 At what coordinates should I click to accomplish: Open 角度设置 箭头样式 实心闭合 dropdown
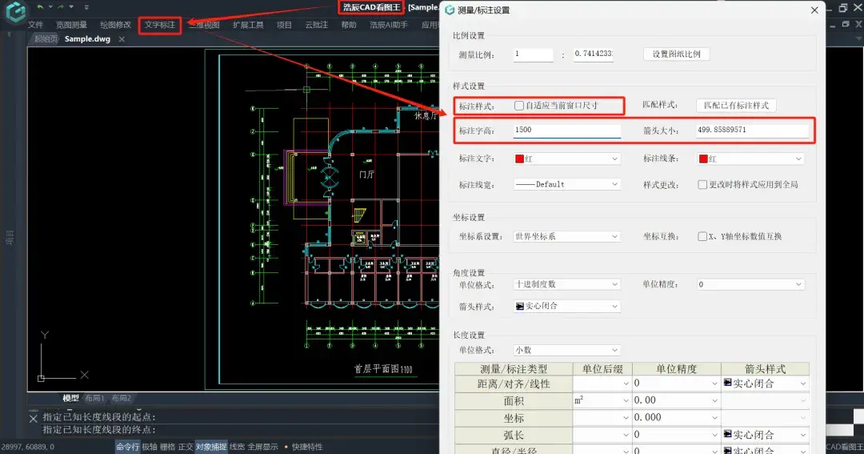click(567, 306)
